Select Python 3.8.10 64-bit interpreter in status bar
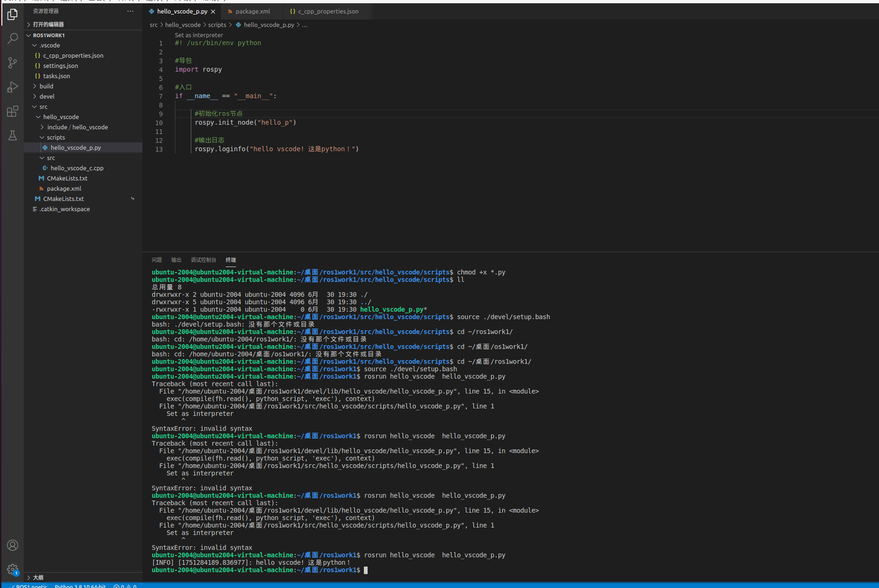 pyautogui.click(x=80, y=586)
